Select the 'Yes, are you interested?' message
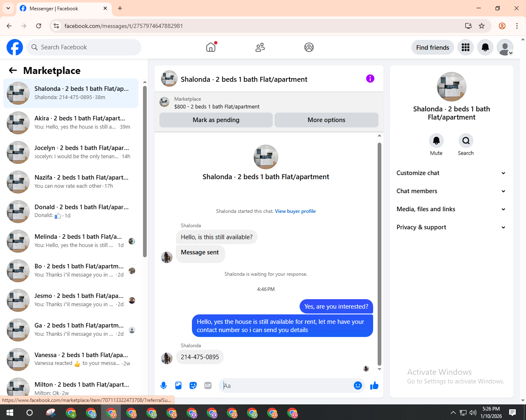This screenshot has height=420, width=526. click(336, 307)
